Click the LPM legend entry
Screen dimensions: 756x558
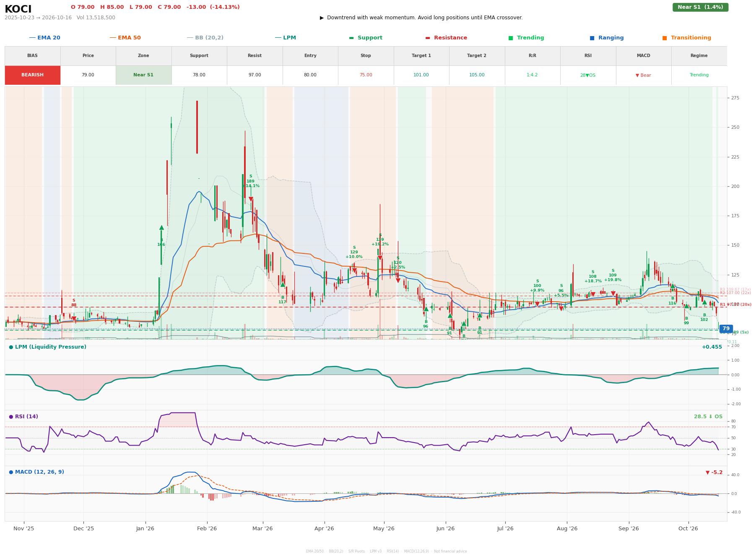click(x=285, y=38)
